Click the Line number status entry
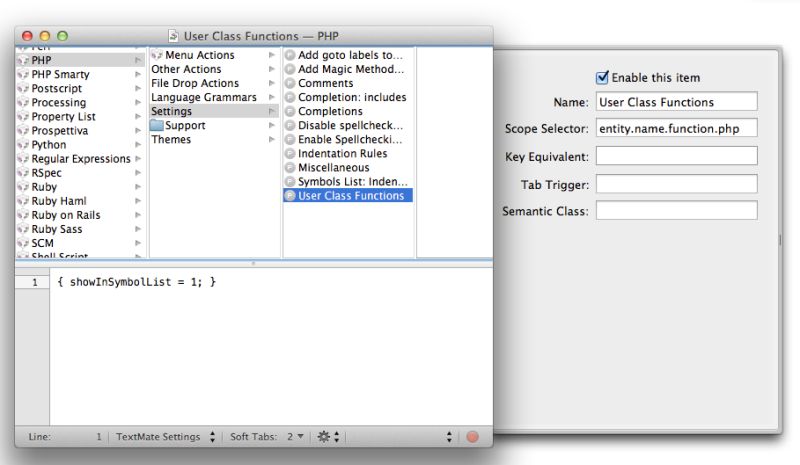800x465 pixels. pos(65,437)
